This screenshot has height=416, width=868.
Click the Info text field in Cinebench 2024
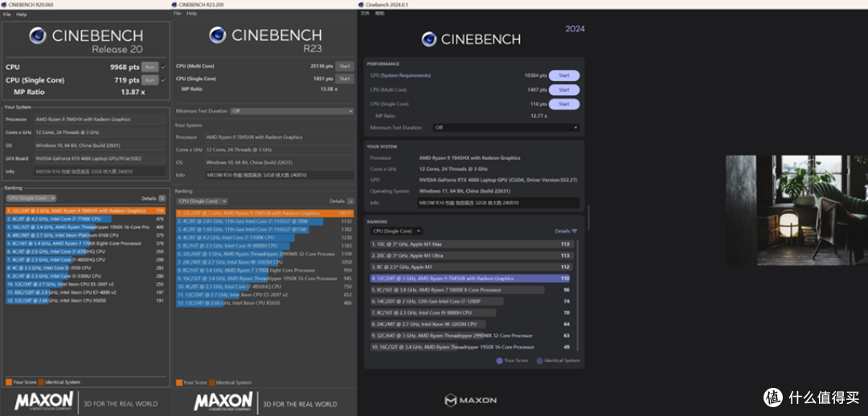(498, 203)
